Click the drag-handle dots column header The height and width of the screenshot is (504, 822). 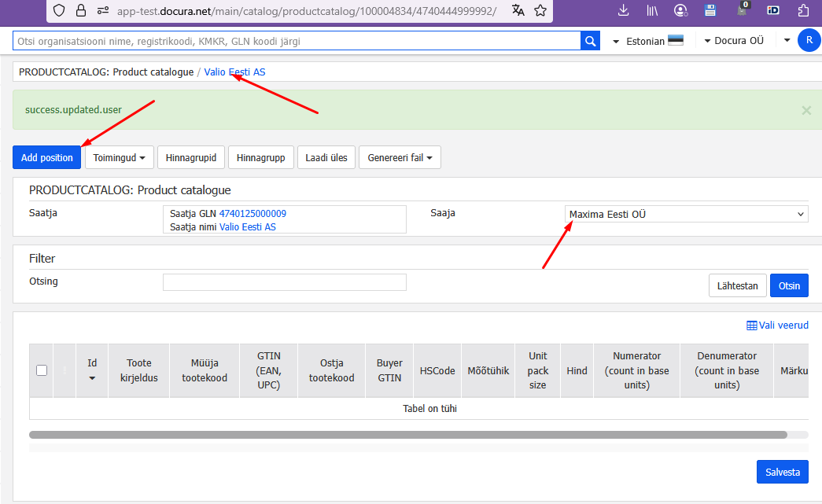pos(65,370)
